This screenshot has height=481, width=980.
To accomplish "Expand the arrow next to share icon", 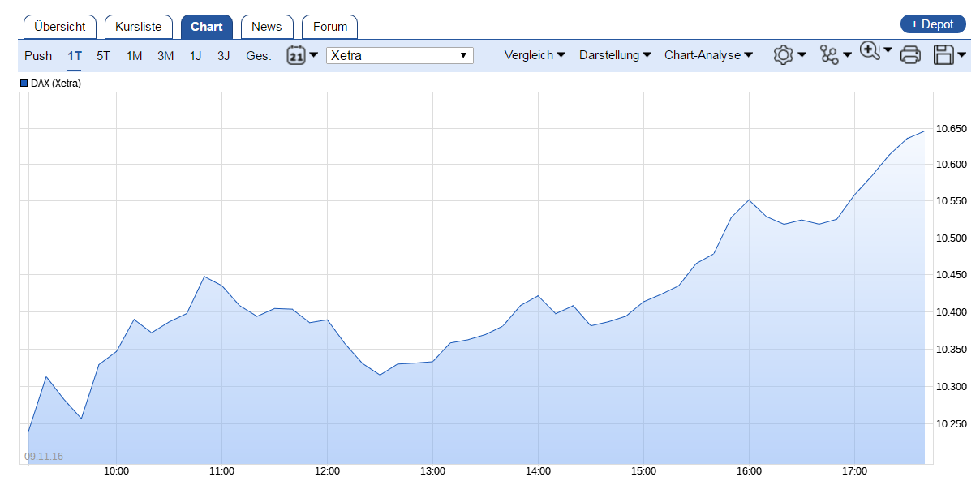I will [847, 55].
